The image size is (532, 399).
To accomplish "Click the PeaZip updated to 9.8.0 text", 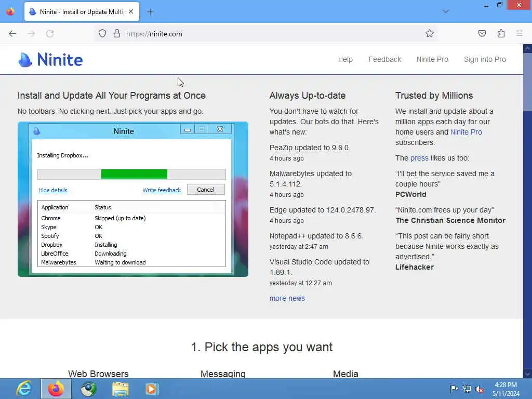I will 310,148.
